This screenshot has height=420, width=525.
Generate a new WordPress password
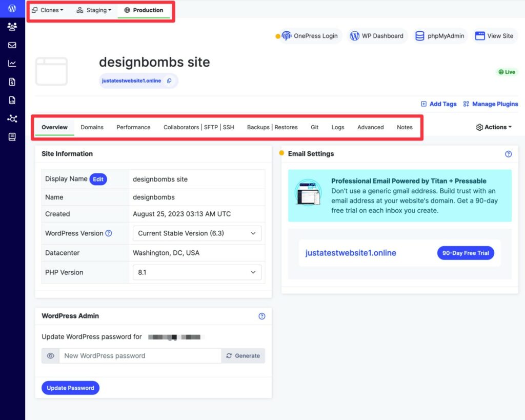tap(243, 356)
